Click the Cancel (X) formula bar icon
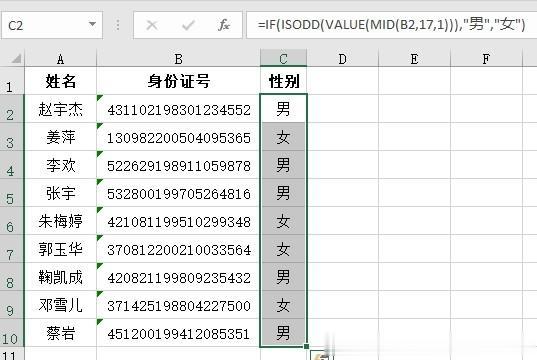 [152, 25]
